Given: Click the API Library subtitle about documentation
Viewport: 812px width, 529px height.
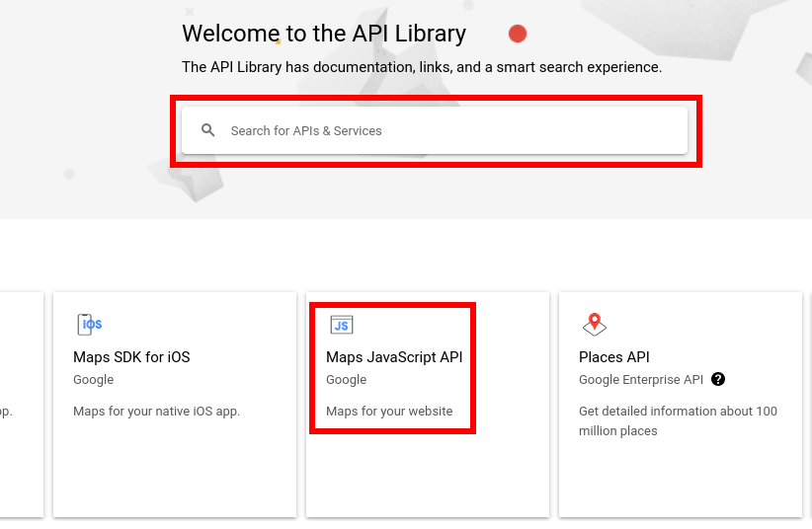Looking at the screenshot, I should click(422, 67).
